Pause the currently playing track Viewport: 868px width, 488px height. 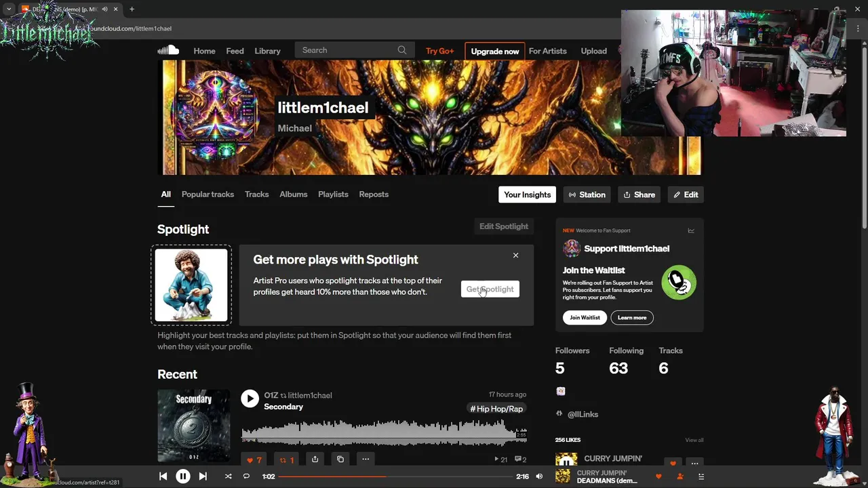[183, 476]
